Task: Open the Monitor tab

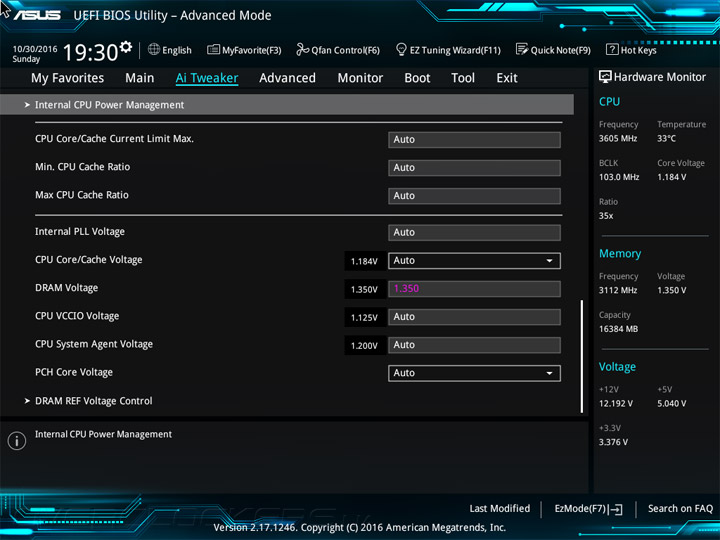Action: [360, 78]
